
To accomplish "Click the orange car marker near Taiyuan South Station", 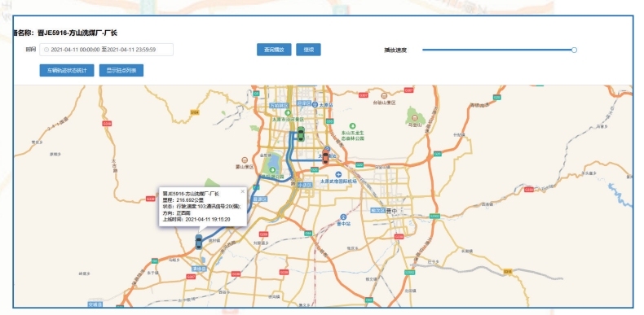I will [x=325, y=156].
